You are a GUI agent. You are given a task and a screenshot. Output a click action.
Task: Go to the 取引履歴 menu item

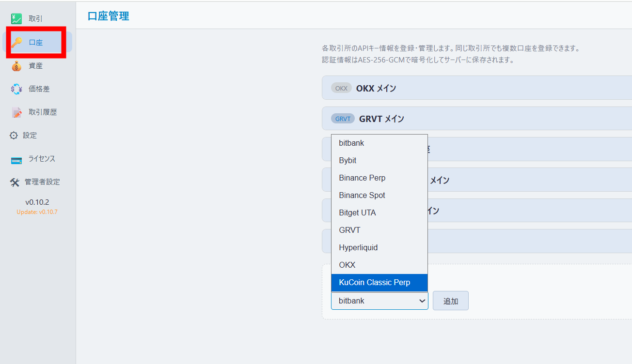43,112
